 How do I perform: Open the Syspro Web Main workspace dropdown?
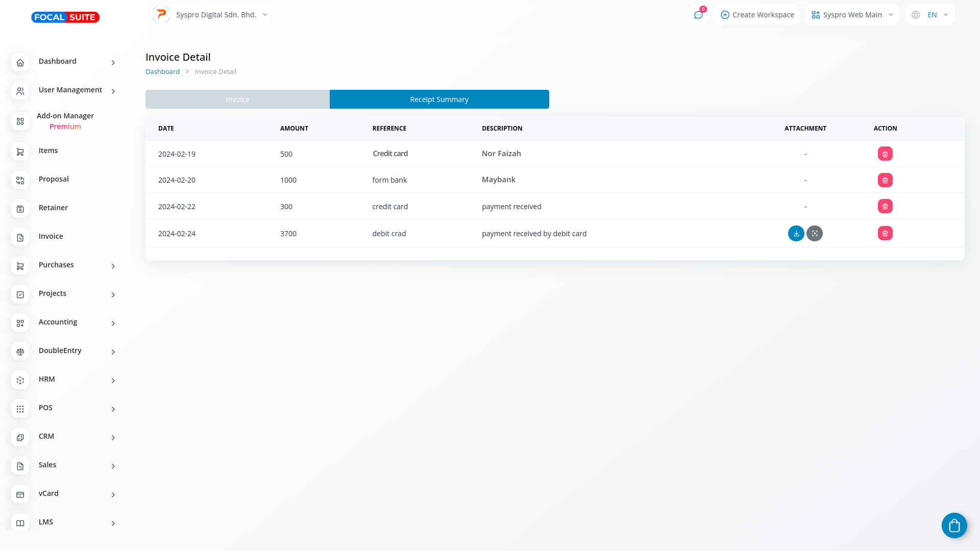click(852, 15)
